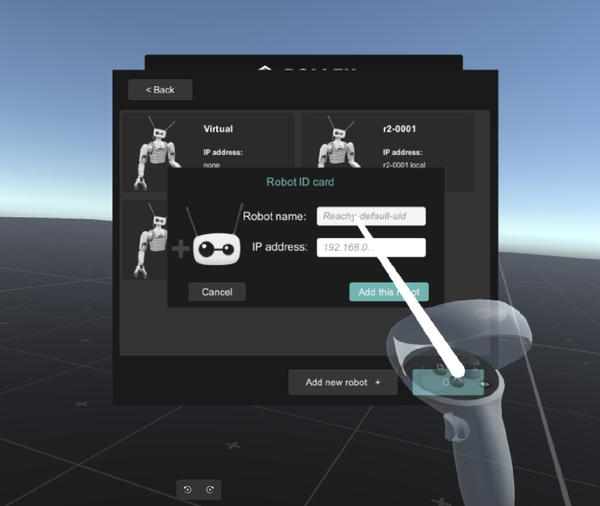
Task: Confirm with Add this robot button
Action: [389, 292]
